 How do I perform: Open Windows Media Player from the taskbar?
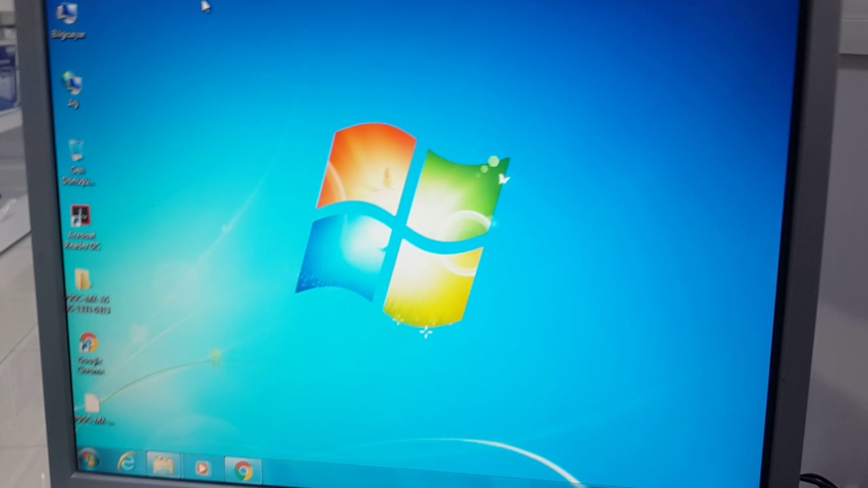(x=202, y=468)
